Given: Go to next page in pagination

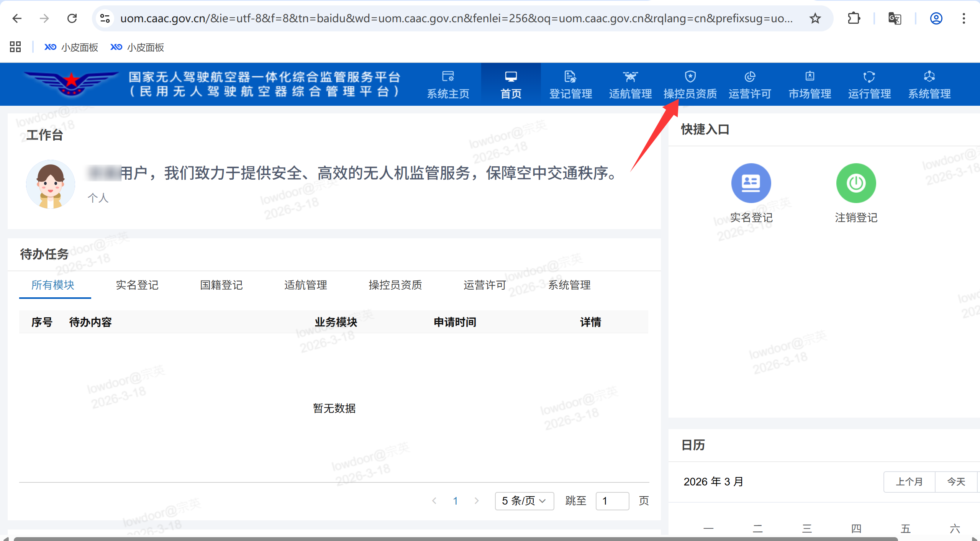Looking at the screenshot, I should point(477,501).
